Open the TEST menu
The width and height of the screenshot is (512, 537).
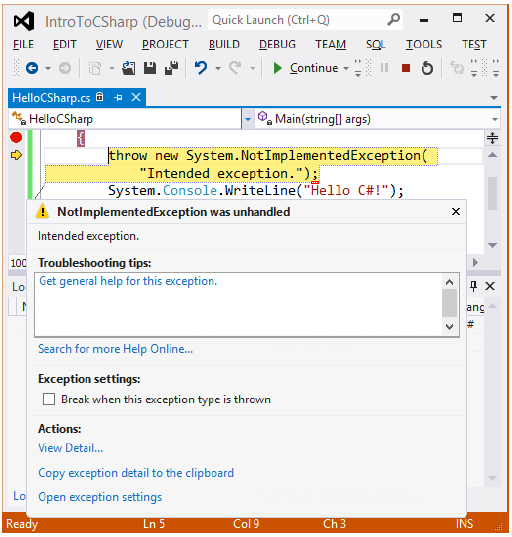click(474, 45)
